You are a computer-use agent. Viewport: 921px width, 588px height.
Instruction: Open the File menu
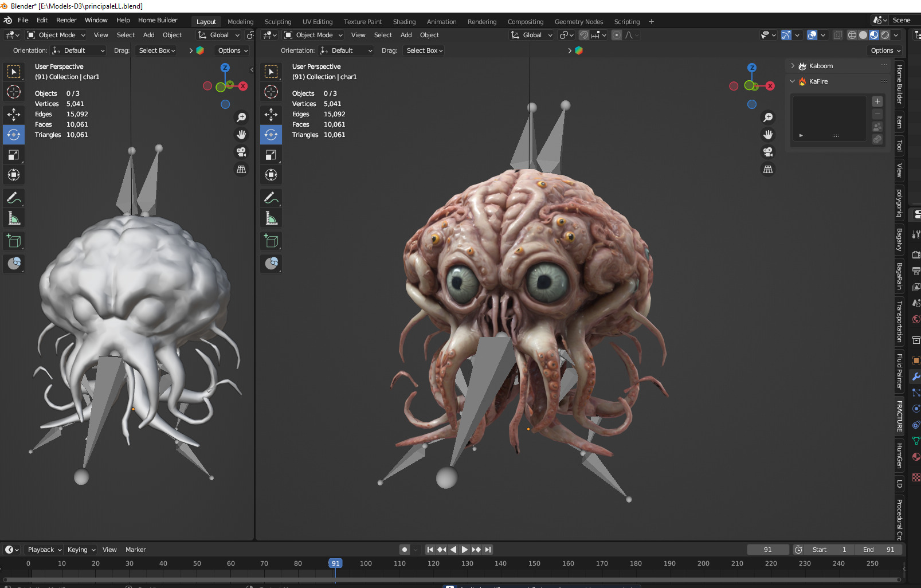(x=23, y=20)
